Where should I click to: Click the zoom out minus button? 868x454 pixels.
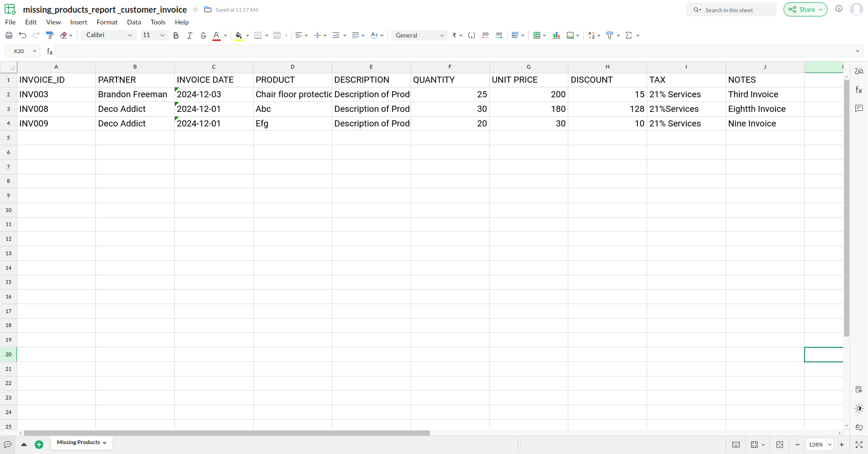point(798,445)
